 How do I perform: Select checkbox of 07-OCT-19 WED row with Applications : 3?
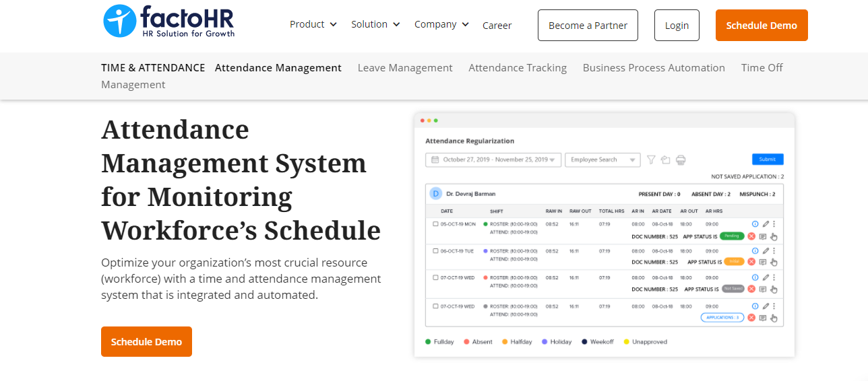[x=435, y=306]
